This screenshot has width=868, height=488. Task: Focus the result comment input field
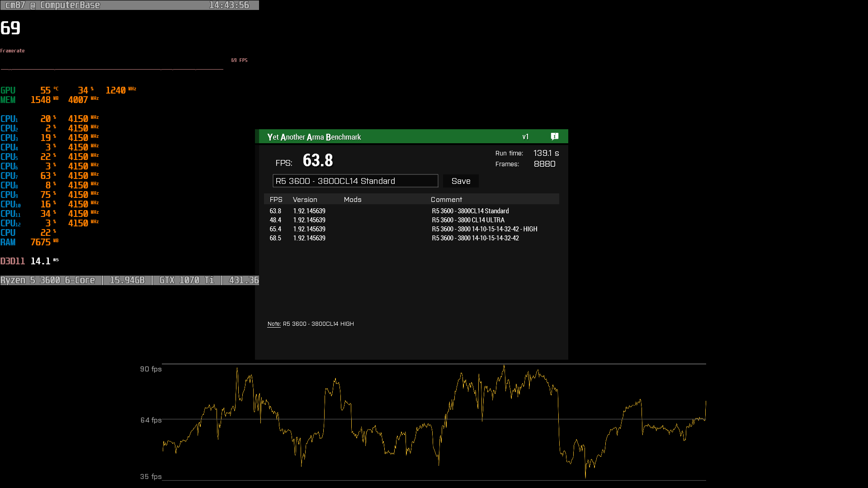tap(355, 181)
